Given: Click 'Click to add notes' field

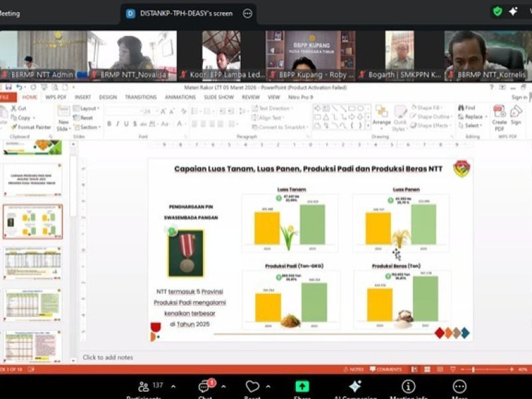Looking at the screenshot, I should [x=108, y=357].
